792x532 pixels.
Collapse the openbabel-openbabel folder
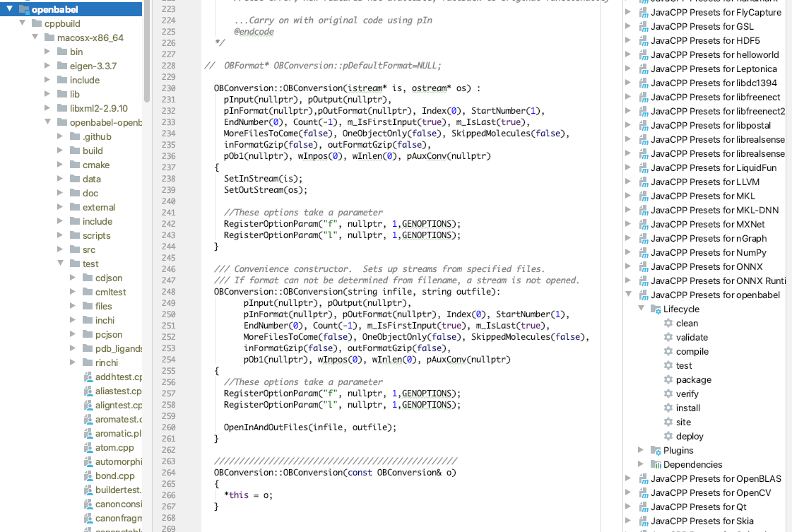pyautogui.click(x=47, y=122)
